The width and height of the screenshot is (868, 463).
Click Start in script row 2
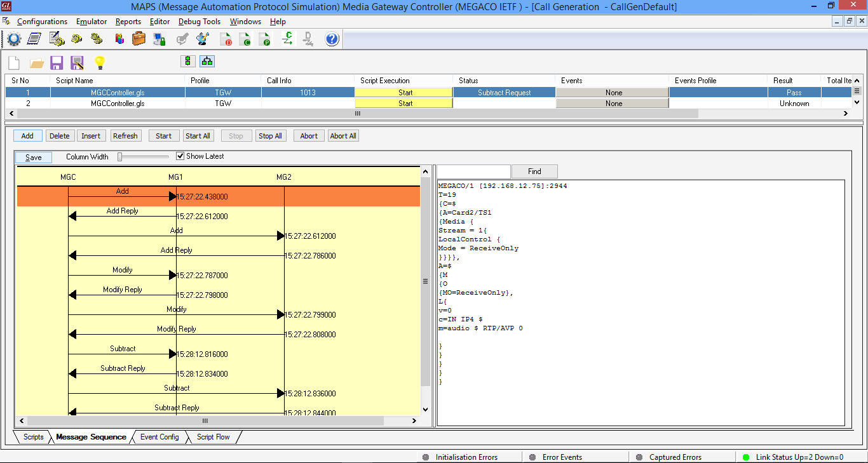coord(403,104)
